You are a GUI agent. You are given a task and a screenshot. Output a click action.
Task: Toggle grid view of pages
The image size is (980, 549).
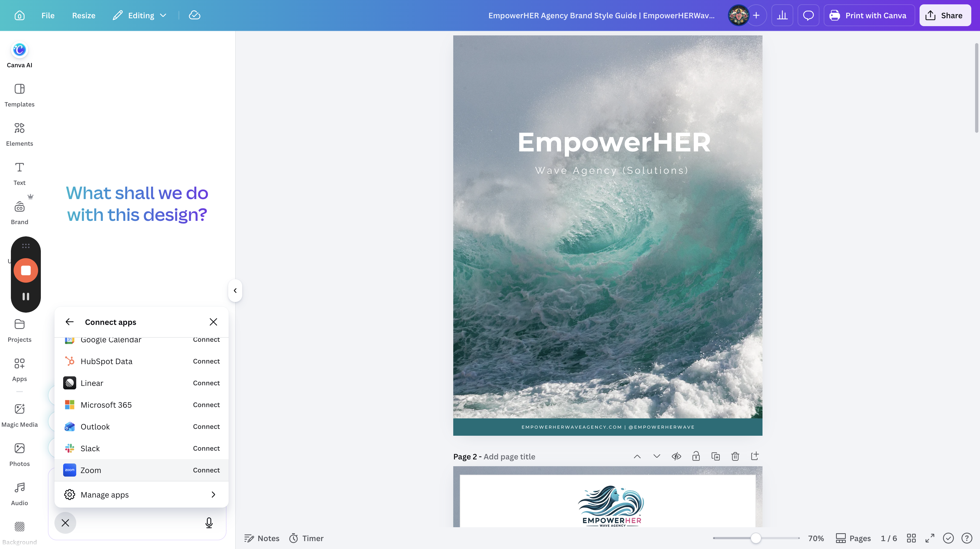(x=911, y=538)
